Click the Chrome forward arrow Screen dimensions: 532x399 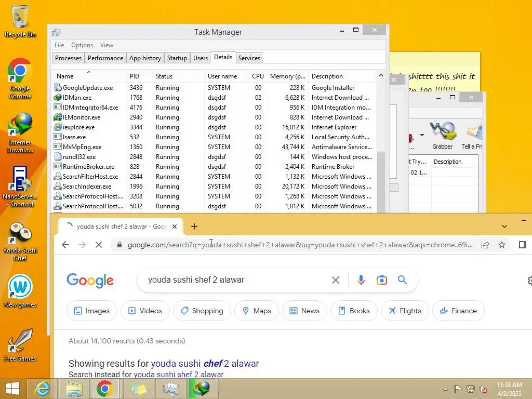click(x=82, y=245)
